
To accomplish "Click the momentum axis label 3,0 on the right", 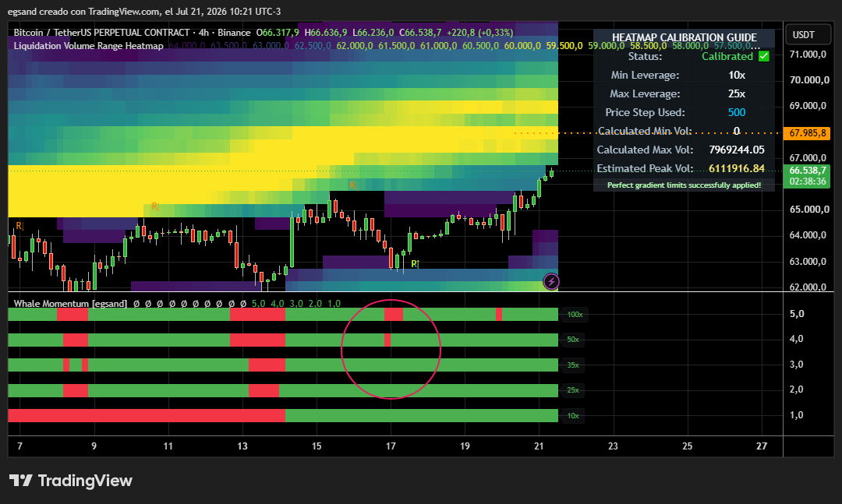I will tap(796, 365).
